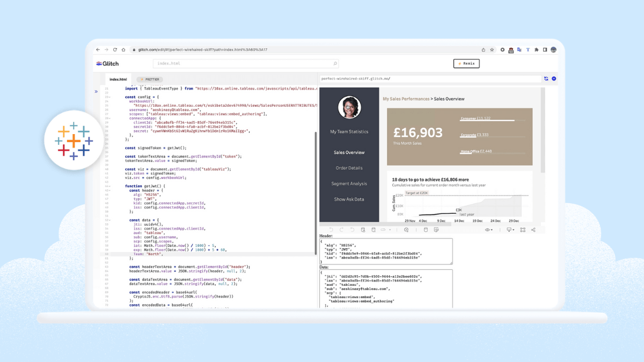
Task: Open the Tableau download dropdown
Action: click(510, 230)
